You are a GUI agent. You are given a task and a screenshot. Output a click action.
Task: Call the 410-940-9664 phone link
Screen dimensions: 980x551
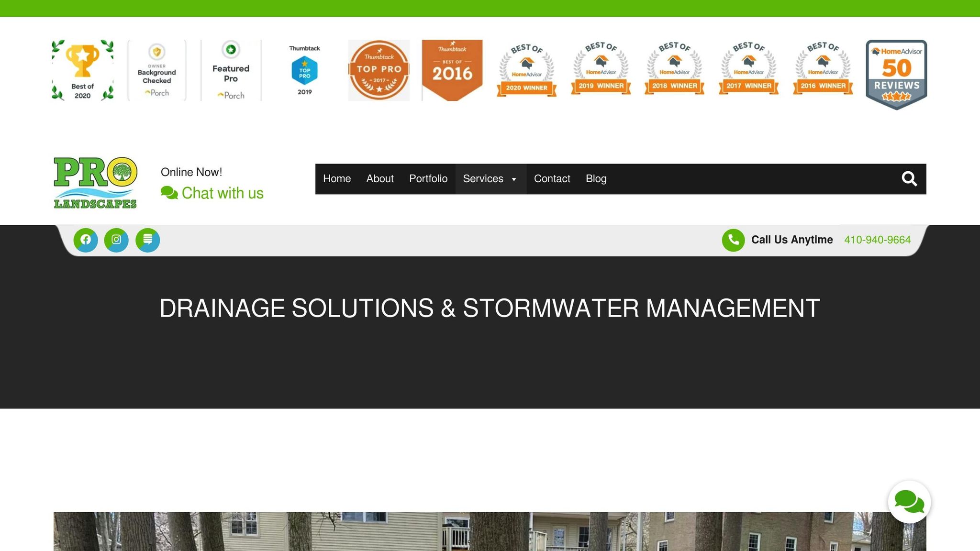(878, 240)
